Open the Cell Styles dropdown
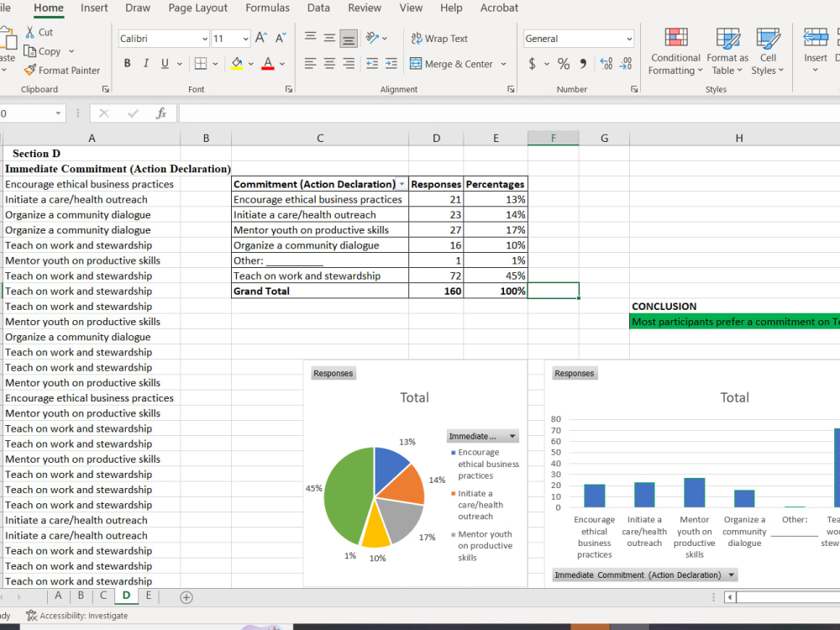Viewport: 840px width, 630px height. click(768, 51)
